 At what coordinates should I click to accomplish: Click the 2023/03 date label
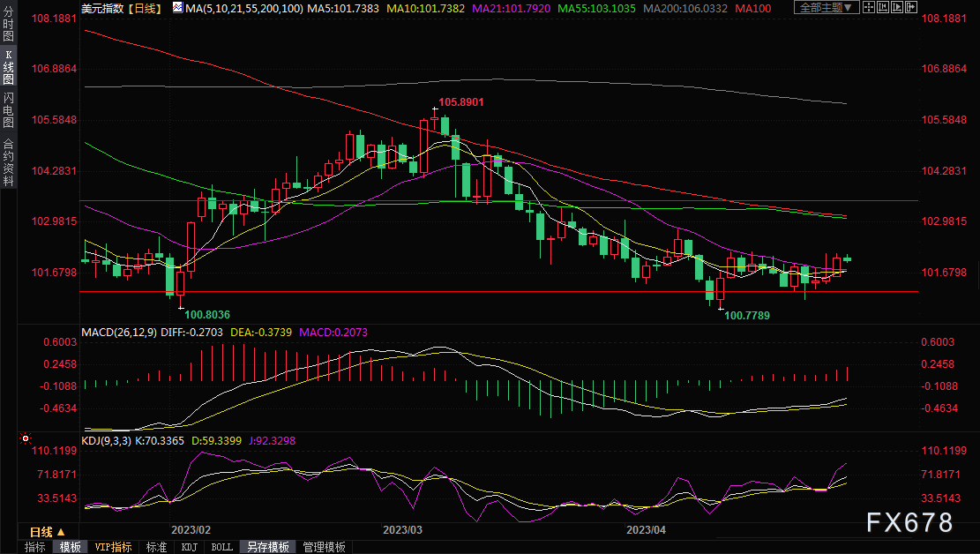(402, 529)
